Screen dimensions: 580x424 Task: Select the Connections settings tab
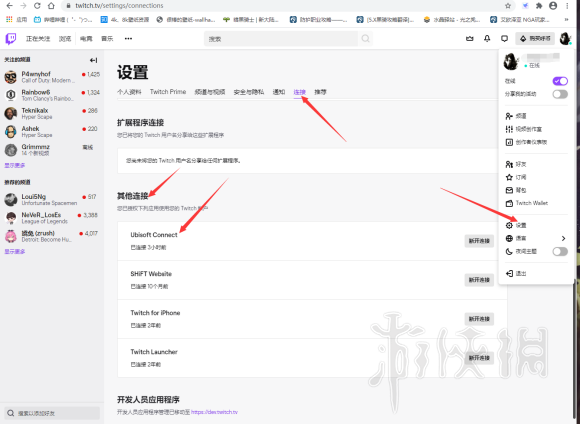point(300,92)
